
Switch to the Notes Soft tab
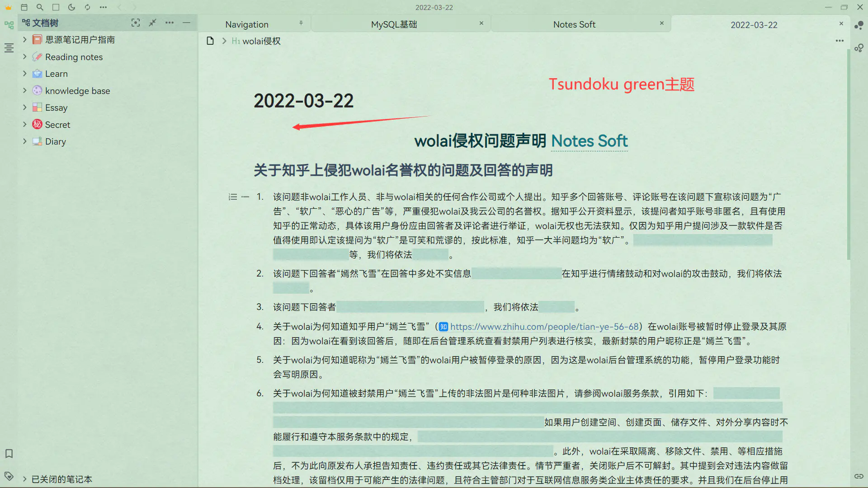point(574,24)
